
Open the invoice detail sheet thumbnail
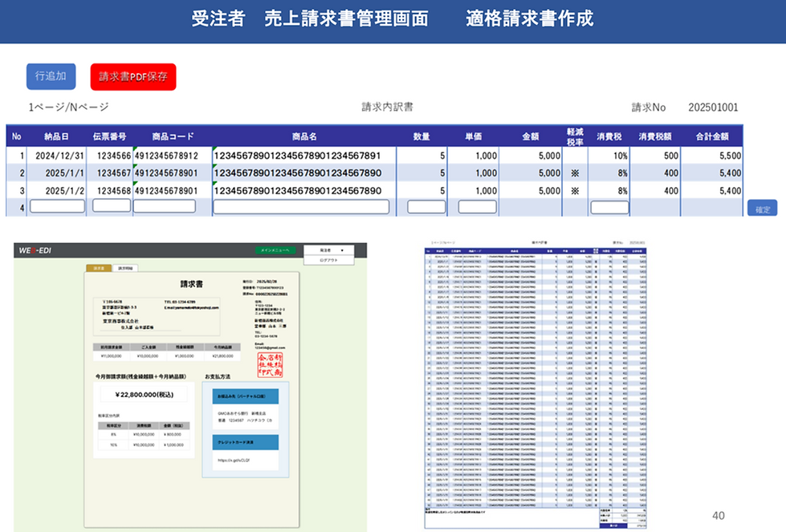pos(536,384)
